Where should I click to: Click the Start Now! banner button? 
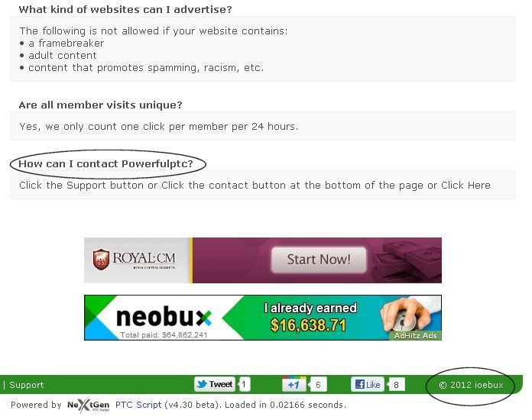319,260
